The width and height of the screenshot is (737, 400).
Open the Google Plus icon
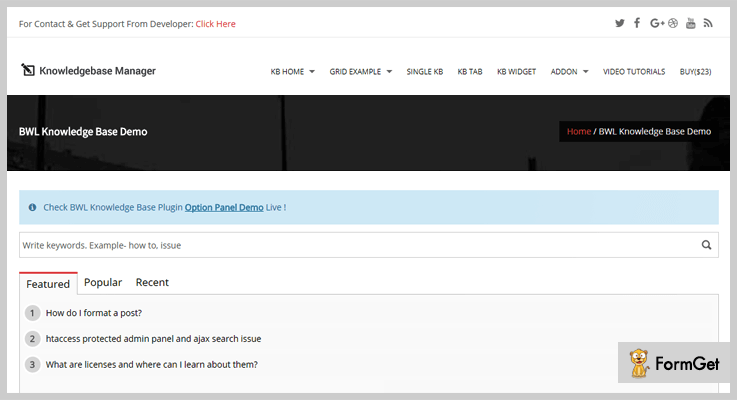[x=657, y=23]
